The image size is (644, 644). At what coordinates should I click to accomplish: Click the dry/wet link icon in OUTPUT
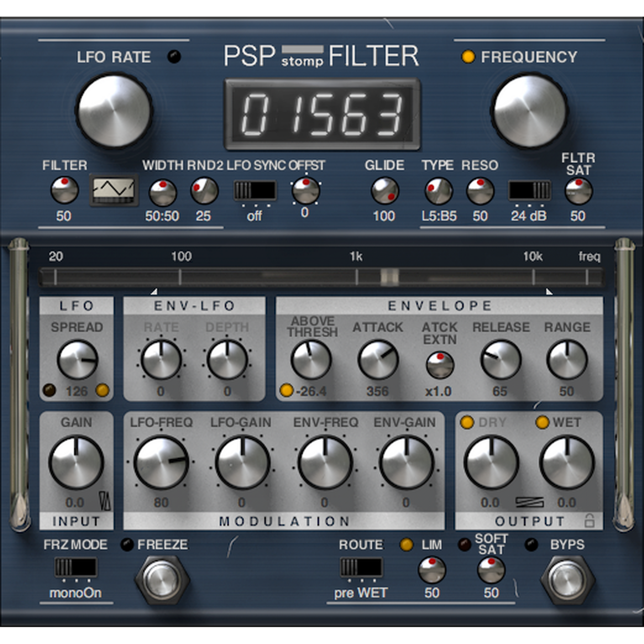[529, 502]
